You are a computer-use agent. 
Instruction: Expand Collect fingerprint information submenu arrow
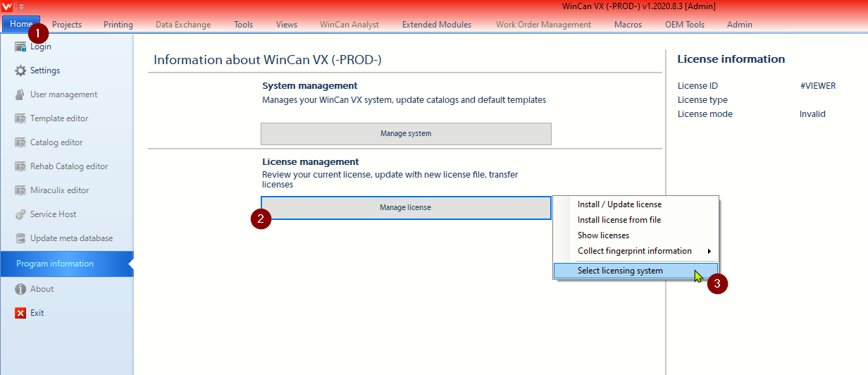pyautogui.click(x=709, y=252)
